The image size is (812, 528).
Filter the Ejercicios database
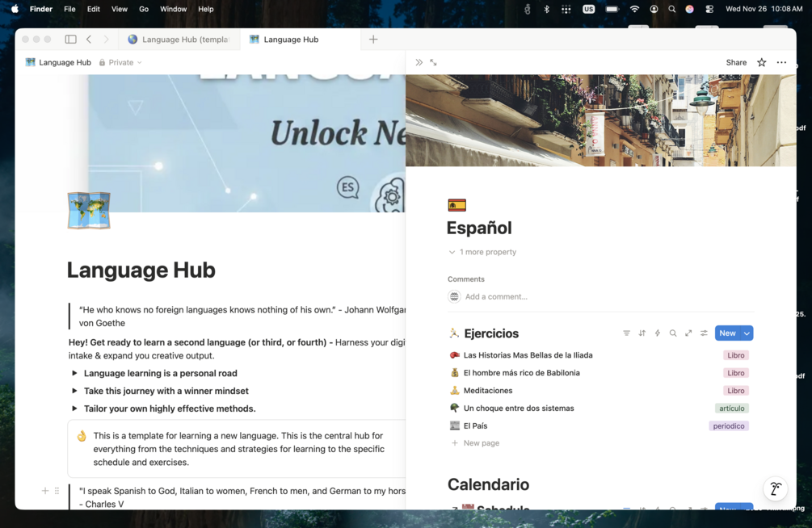pos(627,333)
